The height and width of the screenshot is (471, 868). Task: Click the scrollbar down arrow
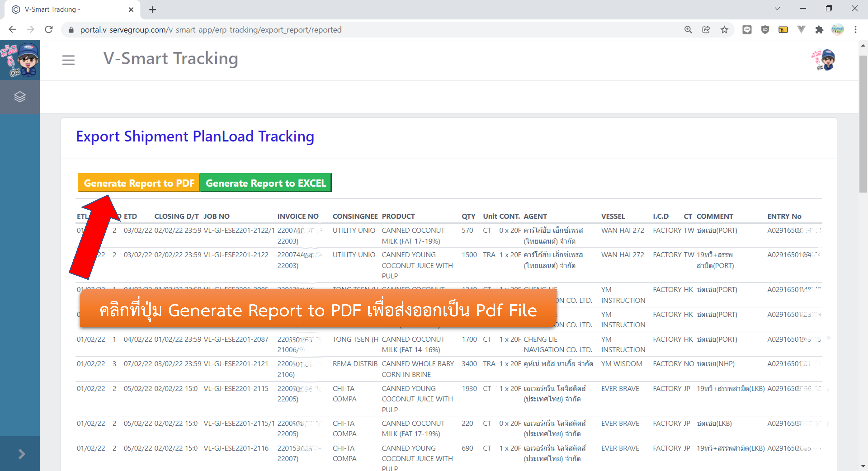(863, 466)
